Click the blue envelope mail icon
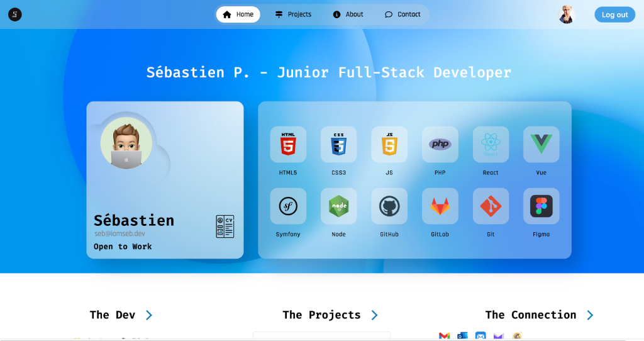 coord(480,336)
